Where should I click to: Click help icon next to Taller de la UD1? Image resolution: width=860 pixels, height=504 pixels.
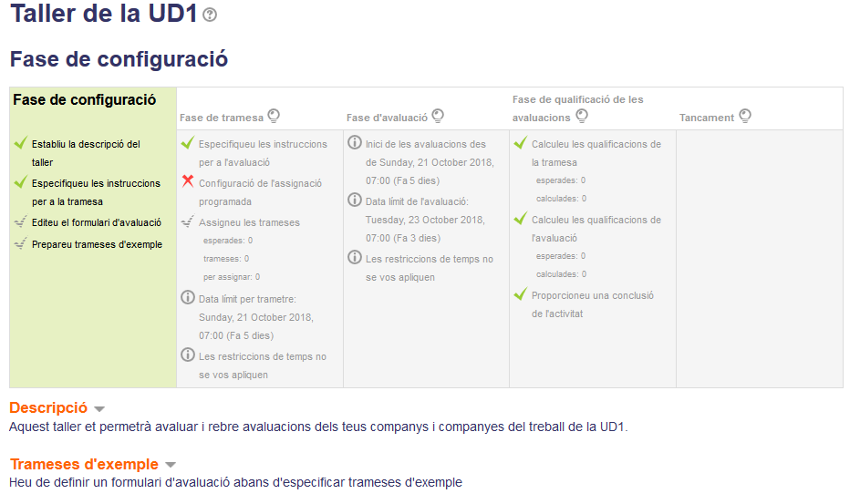210,15
